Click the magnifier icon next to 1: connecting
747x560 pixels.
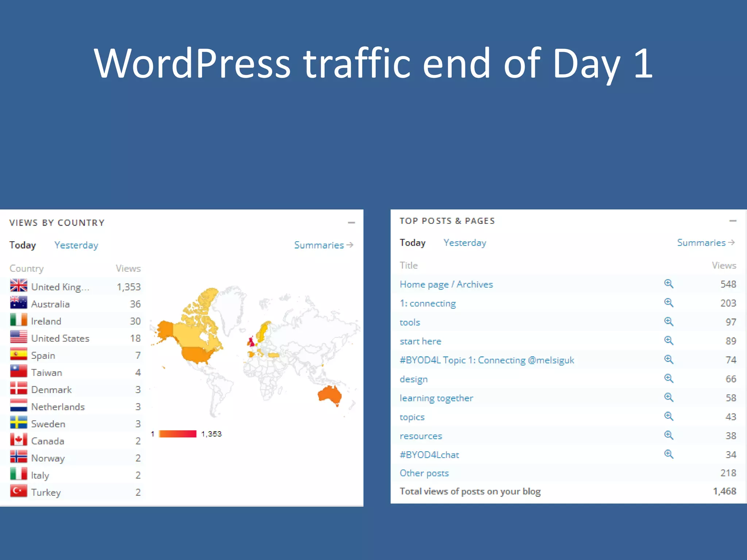coord(669,303)
